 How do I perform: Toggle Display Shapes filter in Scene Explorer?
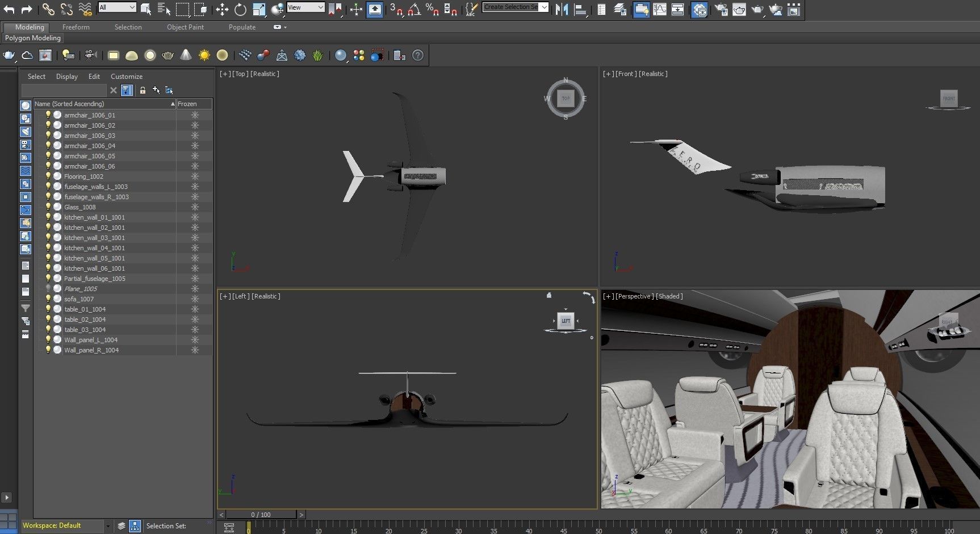point(26,119)
